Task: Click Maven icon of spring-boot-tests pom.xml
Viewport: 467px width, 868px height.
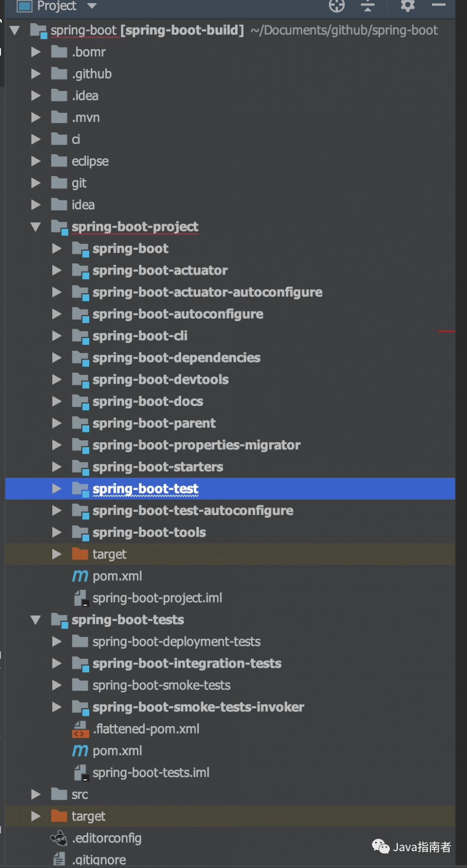Action: click(80, 751)
